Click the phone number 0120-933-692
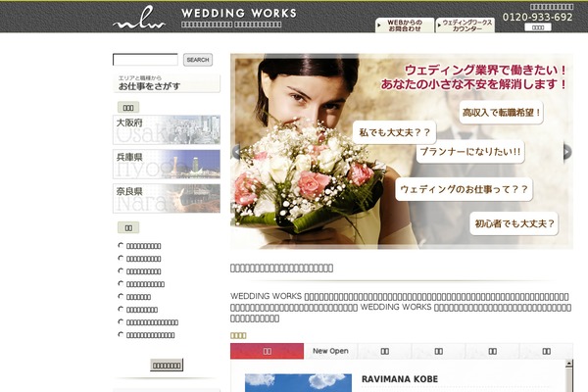588x392 pixels. pyautogui.click(x=537, y=17)
